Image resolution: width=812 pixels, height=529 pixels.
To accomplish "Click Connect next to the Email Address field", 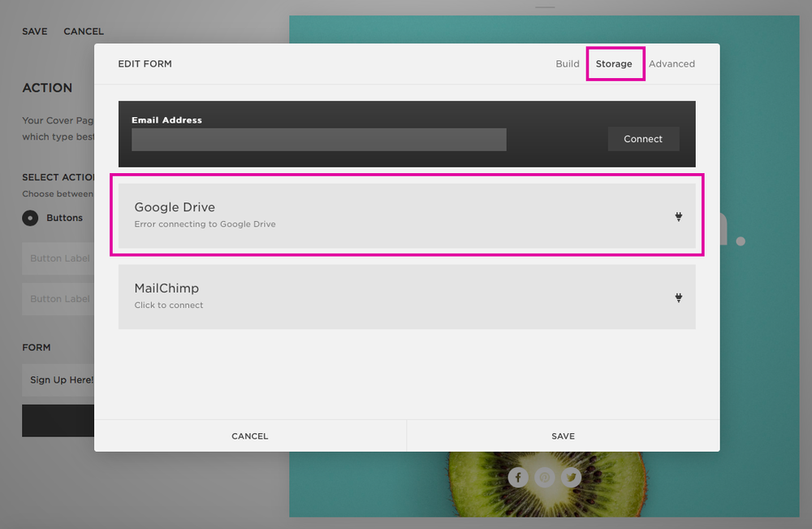I will point(643,138).
